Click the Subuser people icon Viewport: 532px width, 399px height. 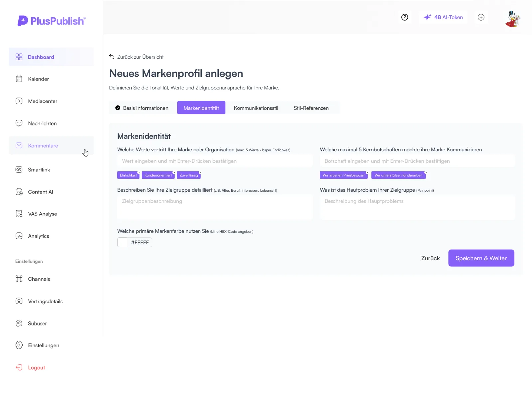click(19, 323)
